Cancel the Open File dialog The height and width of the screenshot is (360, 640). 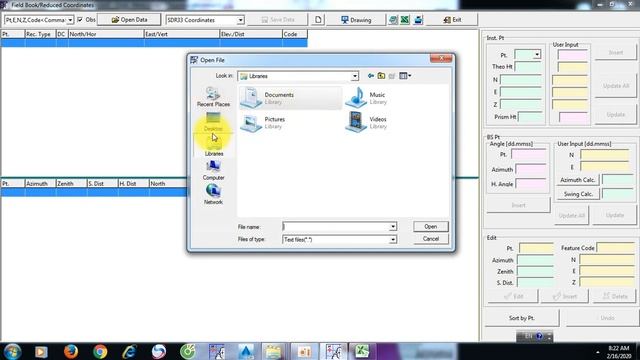pos(431,239)
